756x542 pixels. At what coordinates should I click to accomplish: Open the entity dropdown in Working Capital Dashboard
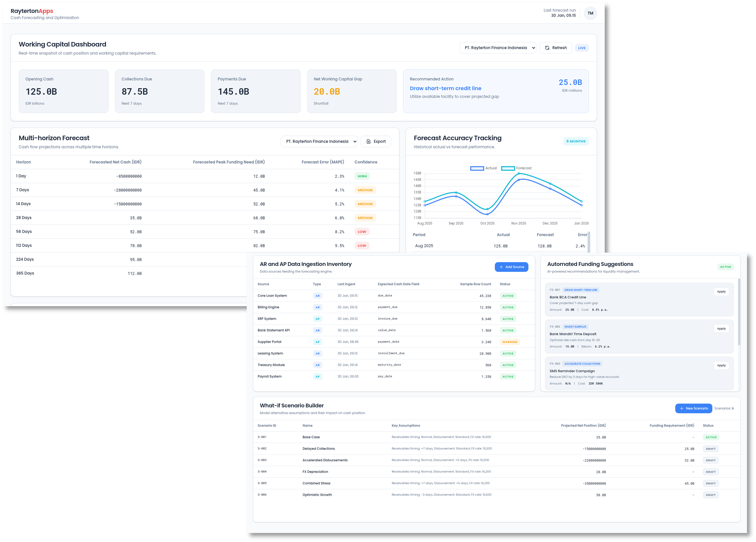point(498,48)
